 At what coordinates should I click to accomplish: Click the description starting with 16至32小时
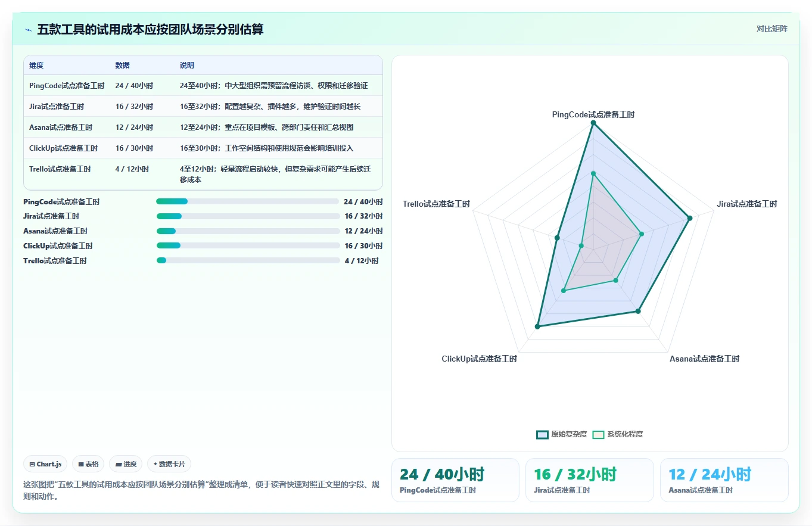click(270, 107)
